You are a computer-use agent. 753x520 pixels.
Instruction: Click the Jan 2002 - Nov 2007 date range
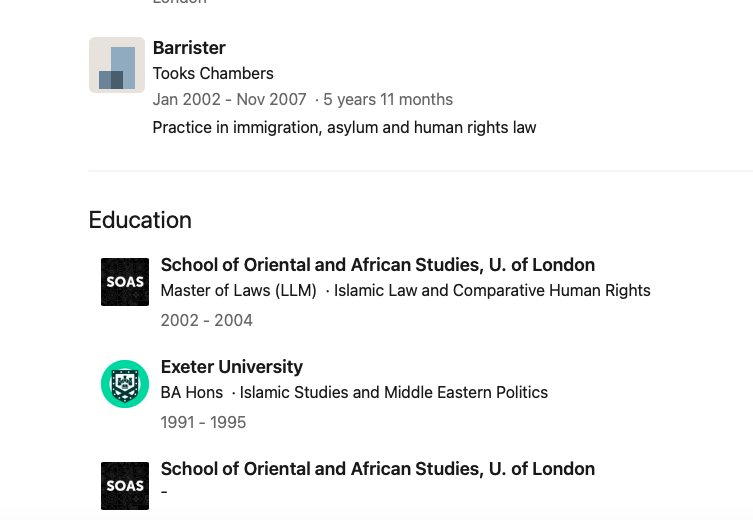(x=229, y=100)
